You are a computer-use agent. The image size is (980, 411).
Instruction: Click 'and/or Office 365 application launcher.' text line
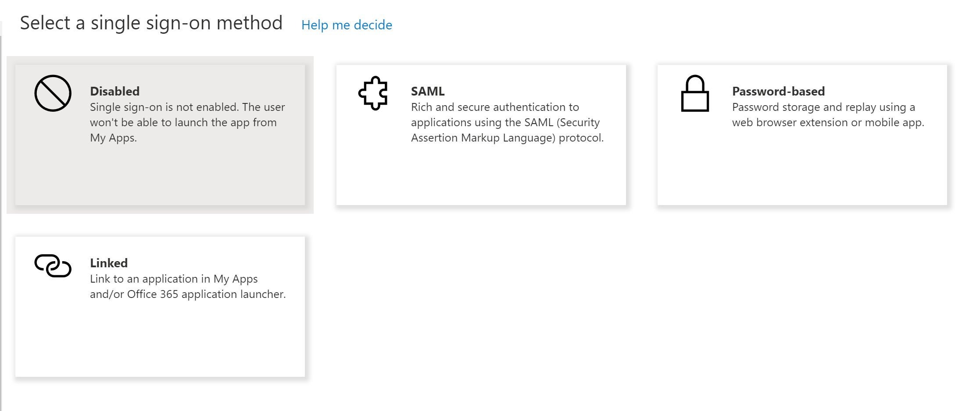tap(188, 294)
